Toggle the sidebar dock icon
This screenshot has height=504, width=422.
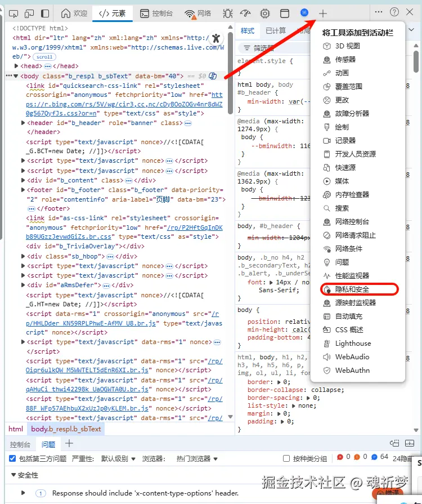tap(45, 14)
